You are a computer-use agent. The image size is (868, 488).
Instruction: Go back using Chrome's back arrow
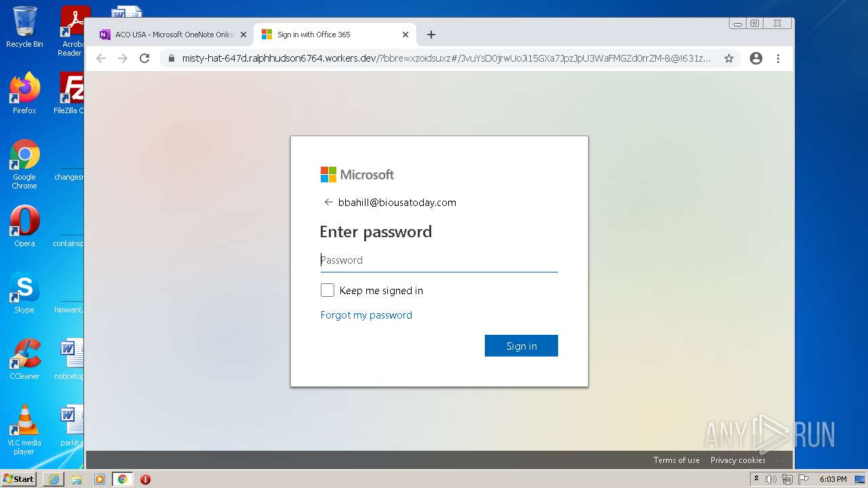101,58
